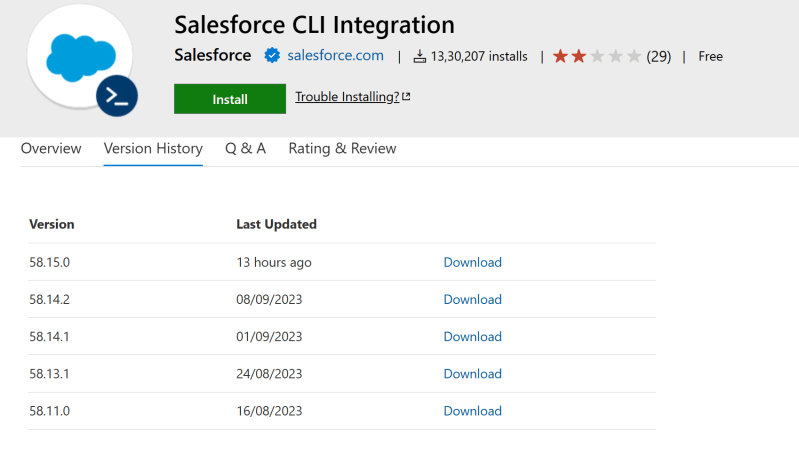Image resolution: width=799 pixels, height=471 pixels.
Task: Click the Free price label
Action: (x=710, y=56)
